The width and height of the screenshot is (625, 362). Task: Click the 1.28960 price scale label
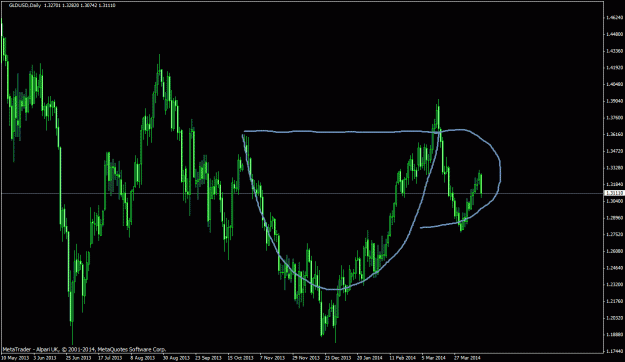[x=614, y=218]
